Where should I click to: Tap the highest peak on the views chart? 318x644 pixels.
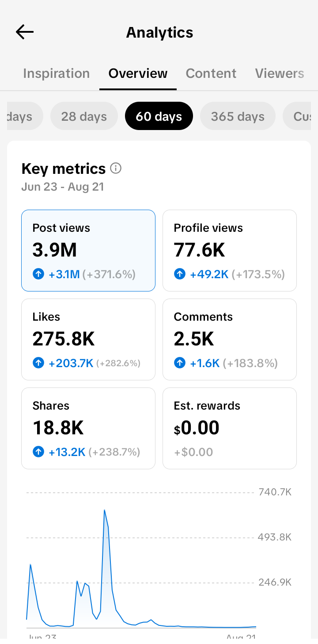(x=104, y=510)
